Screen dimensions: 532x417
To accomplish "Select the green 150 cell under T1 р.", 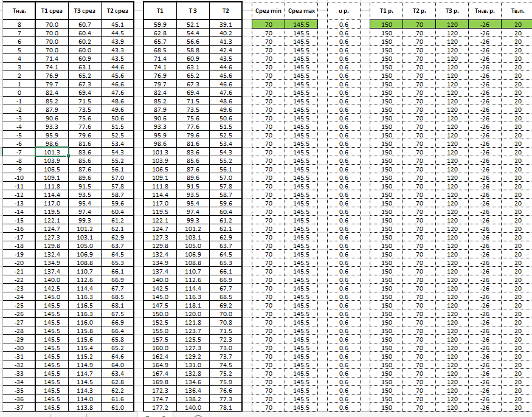I will (386, 24).
